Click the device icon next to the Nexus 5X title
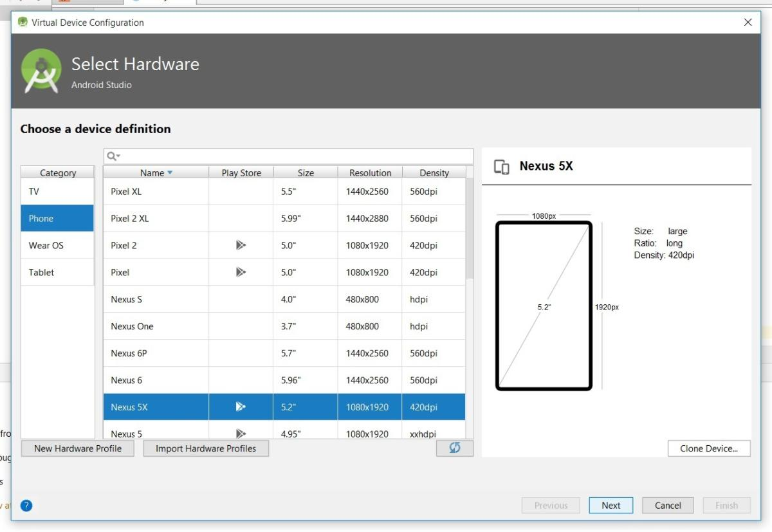 502,167
